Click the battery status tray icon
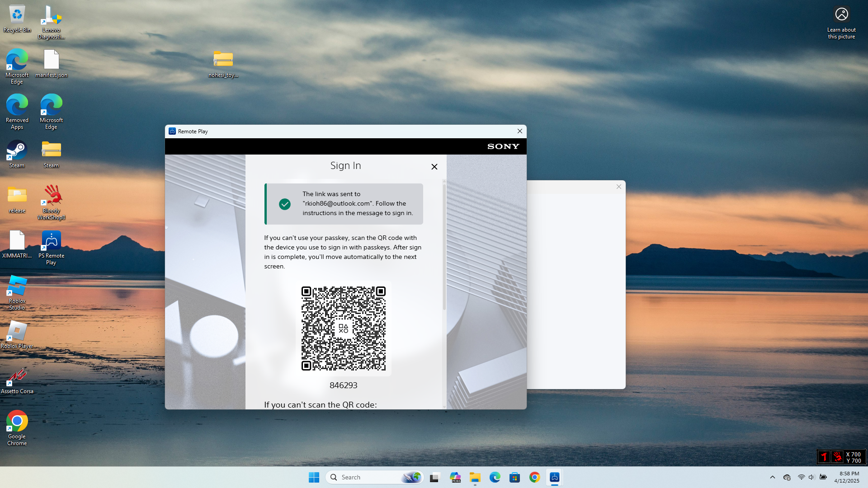 point(823,477)
